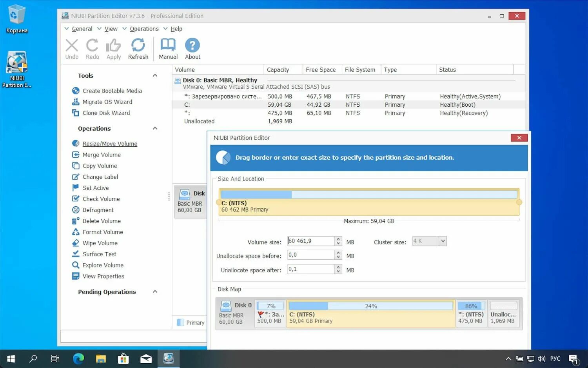Viewport: 588px width, 368px height.
Task: Select Healthy(Recovery) partition row
Action: tap(348, 113)
